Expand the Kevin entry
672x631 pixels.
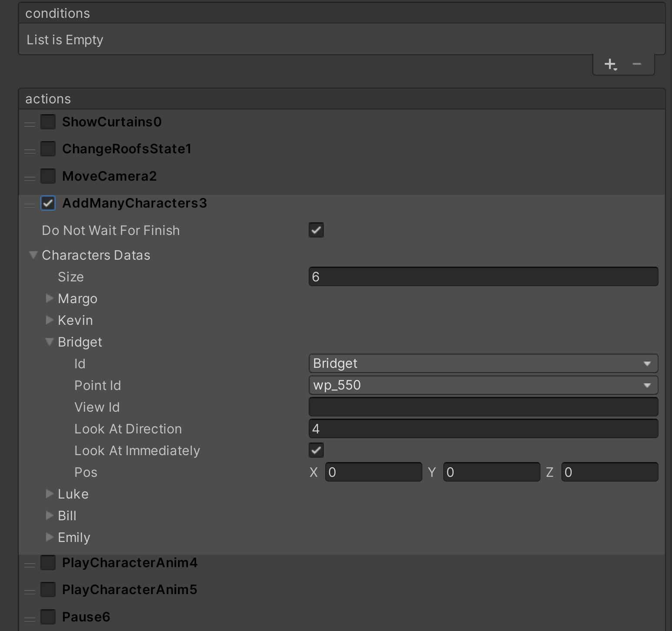coord(49,320)
